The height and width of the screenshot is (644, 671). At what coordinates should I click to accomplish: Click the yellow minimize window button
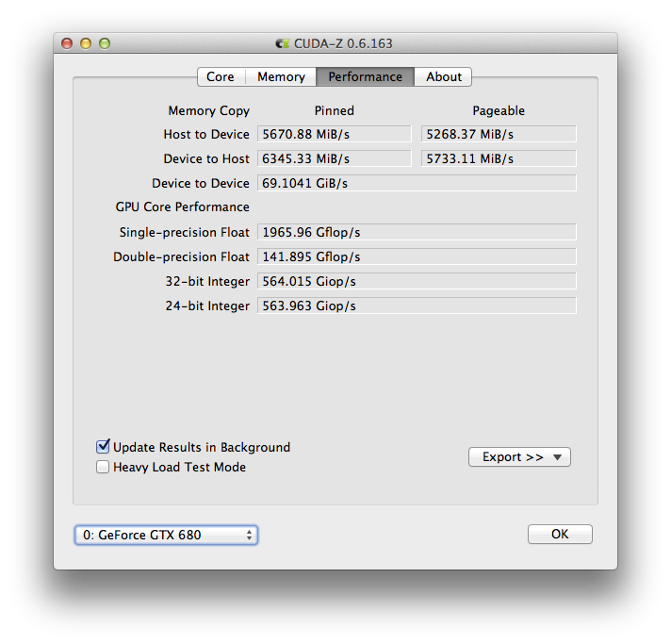(x=86, y=43)
